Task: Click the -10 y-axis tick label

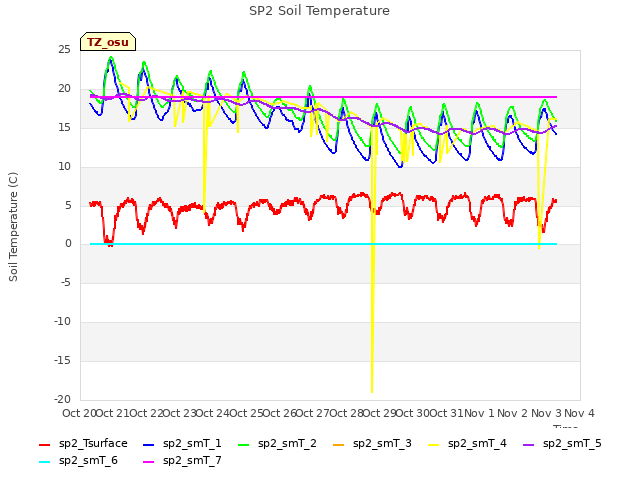Action: 62,322
